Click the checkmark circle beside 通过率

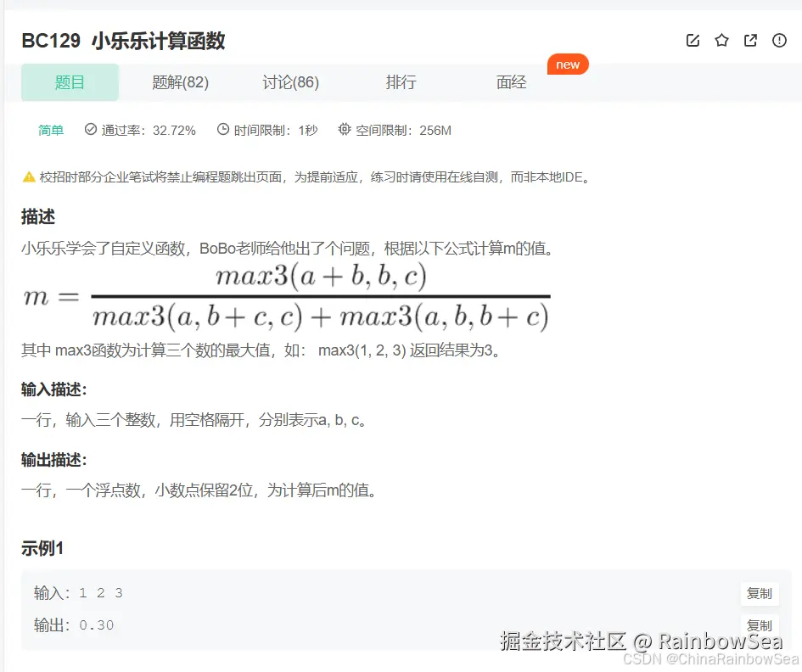(x=89, y=129)
